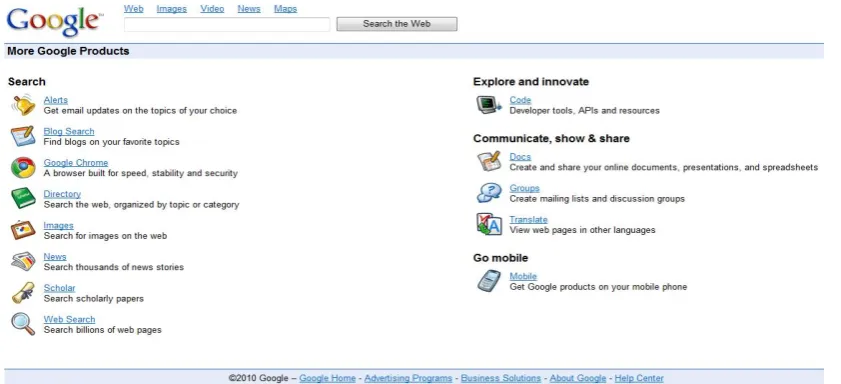The image size is (841, 384).
Task: Click 'A browser built for speed' description
Action: pyautogui.click(x=141, y=173)
